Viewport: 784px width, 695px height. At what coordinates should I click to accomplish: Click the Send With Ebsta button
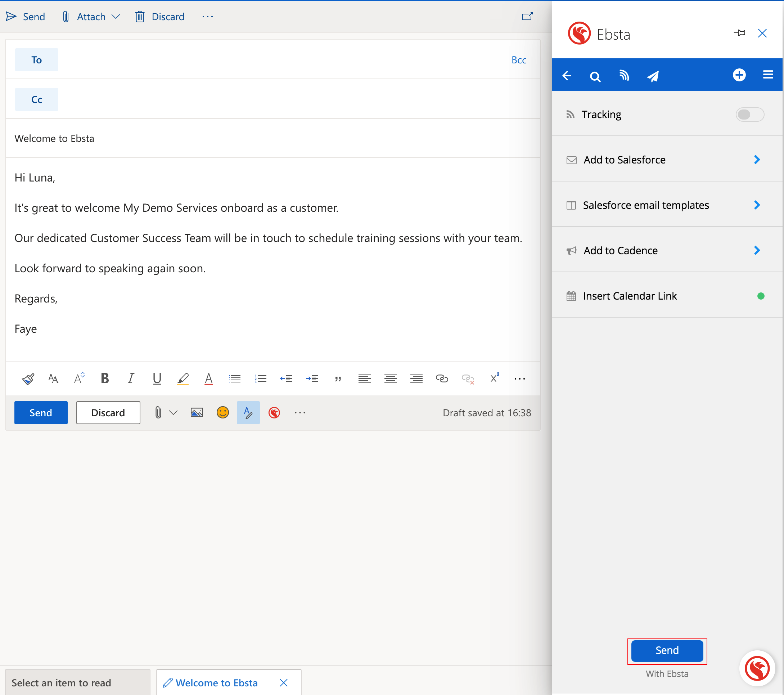tap(667, 650)
